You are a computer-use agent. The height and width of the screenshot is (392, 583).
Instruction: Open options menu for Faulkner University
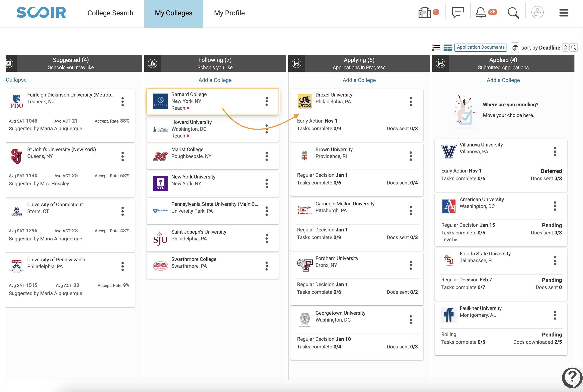point(555,315)
